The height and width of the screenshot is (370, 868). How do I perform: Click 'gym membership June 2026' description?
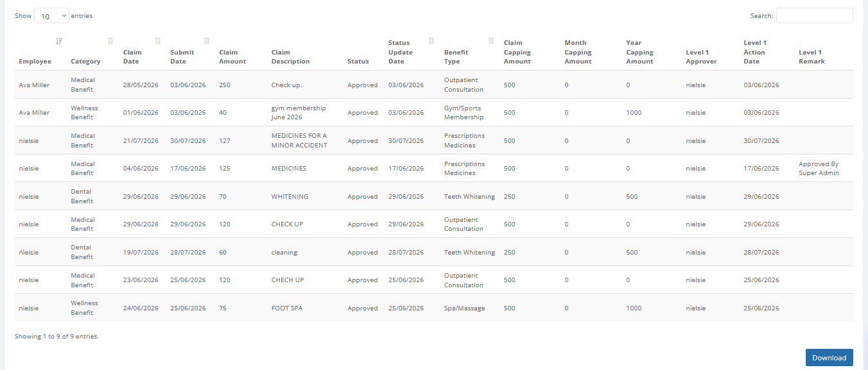[299, 113]
